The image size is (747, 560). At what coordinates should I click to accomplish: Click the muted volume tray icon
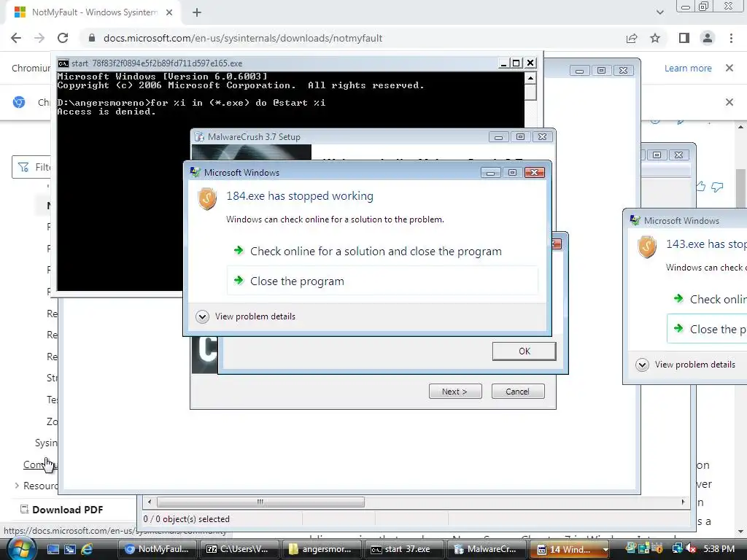(691, 549)
